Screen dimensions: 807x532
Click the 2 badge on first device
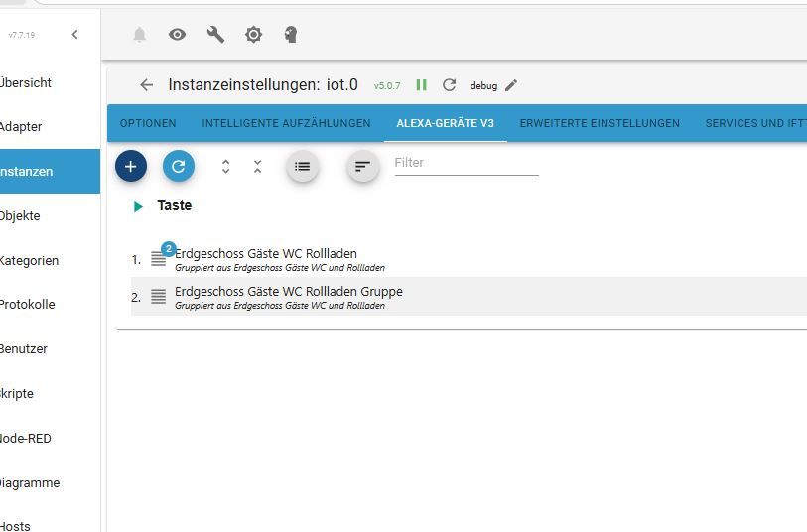click(x=169, y=249)
